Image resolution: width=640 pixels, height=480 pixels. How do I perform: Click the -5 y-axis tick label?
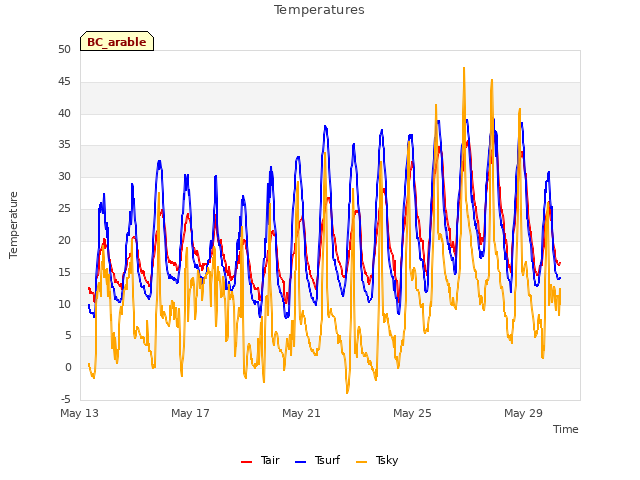pyautogui.click(x=65, y=399)
